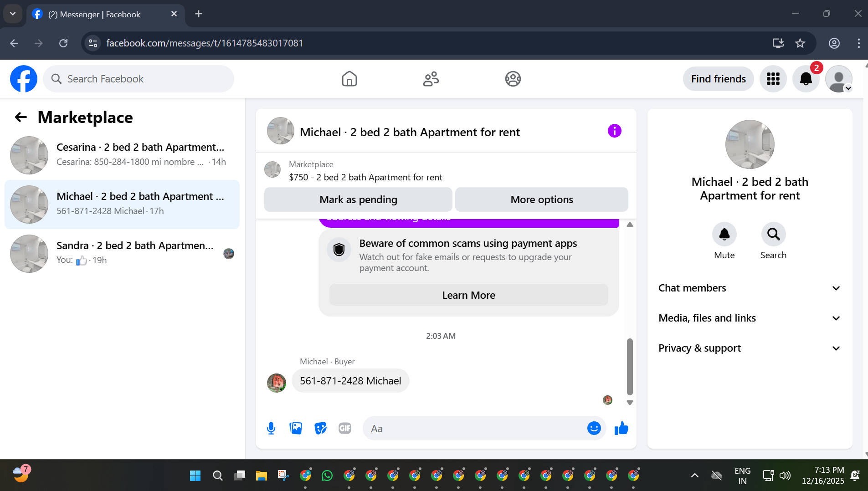Expand the Chat members section
The width and height of the screenshot is (868, 491).
click(750, 288)
